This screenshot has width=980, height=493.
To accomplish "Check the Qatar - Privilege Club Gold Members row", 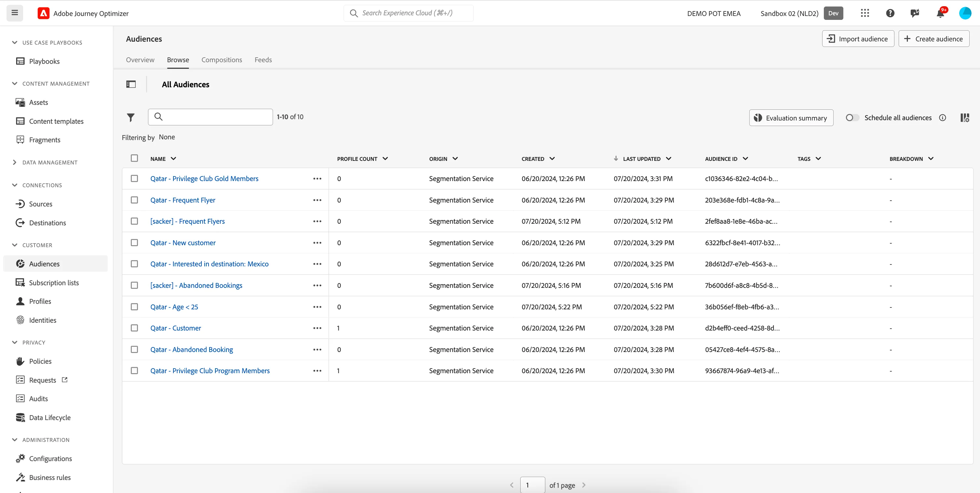I will pos(134,178).
